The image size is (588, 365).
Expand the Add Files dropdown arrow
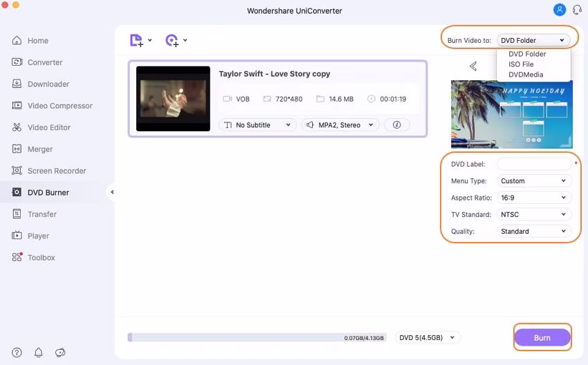pos(150,40)
